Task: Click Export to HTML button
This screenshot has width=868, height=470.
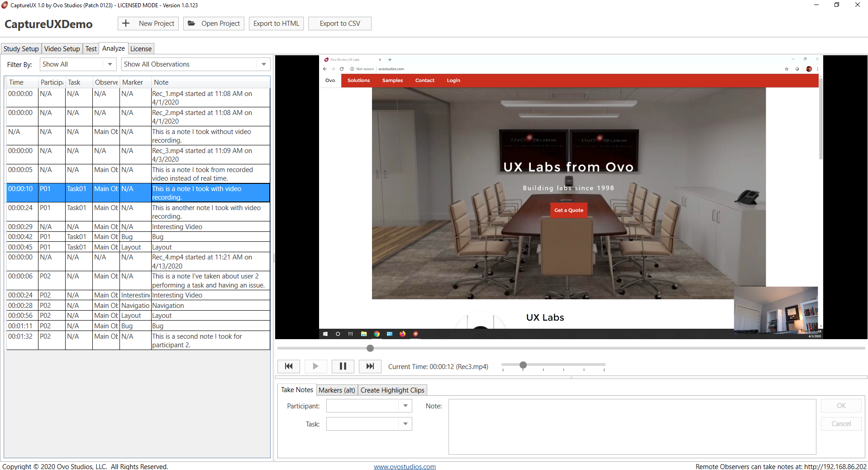Action: [276, 24]
